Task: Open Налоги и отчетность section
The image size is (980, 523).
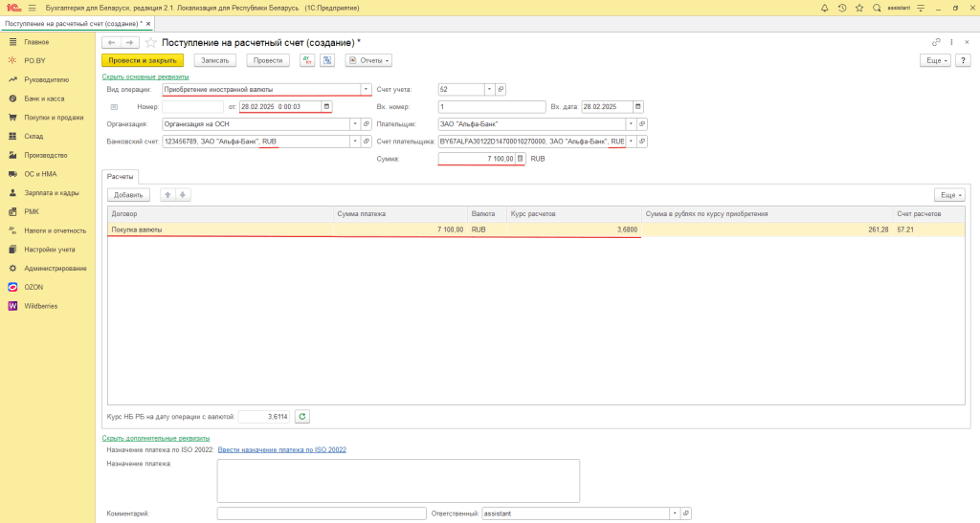Action: [x=55, y=230]
